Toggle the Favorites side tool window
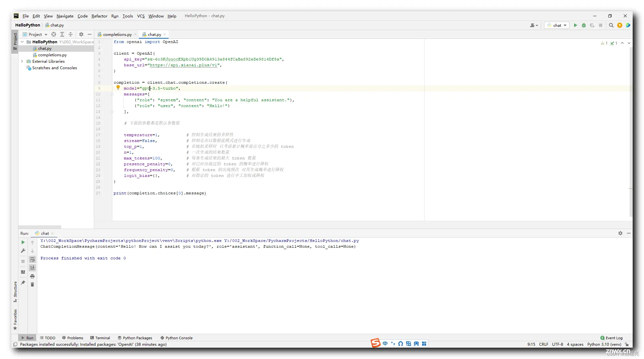Image resolution: width=644 pixels, height=359 pixels. pos(15,319)
